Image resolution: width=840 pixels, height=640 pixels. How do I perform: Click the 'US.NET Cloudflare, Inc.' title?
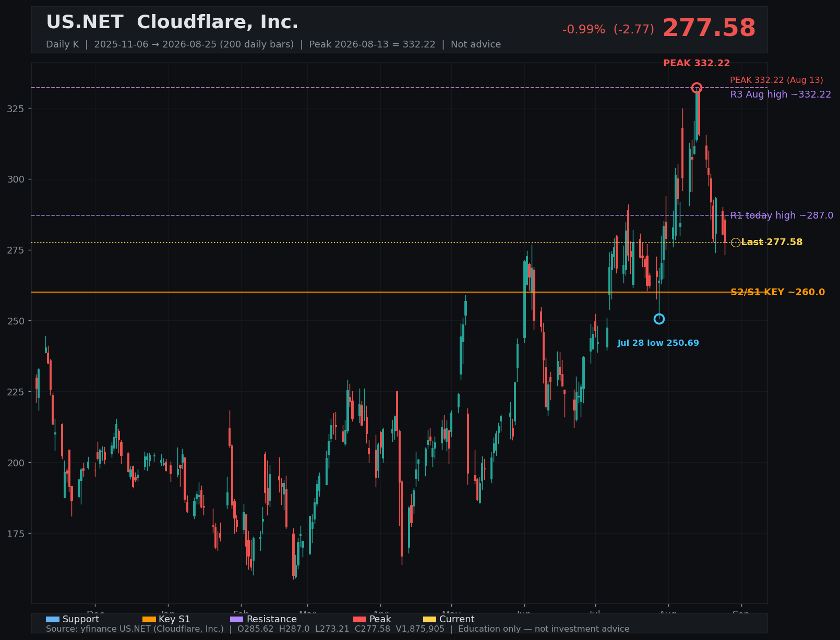point(172,22)
